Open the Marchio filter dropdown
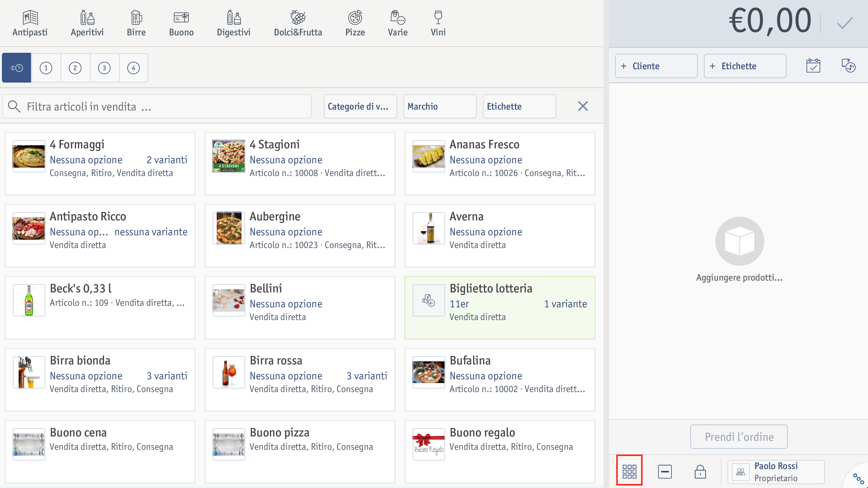Screen dimensions: 868x488 point(440,106)
